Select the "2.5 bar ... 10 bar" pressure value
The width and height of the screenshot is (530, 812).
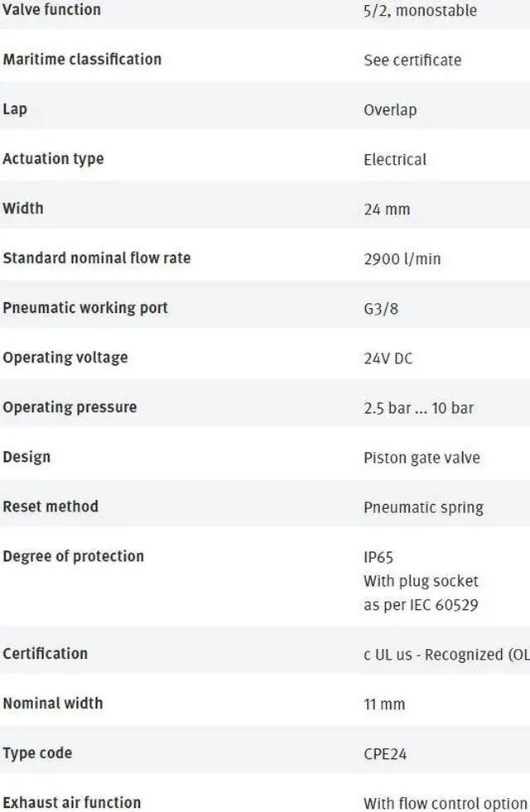pos(419,407)
